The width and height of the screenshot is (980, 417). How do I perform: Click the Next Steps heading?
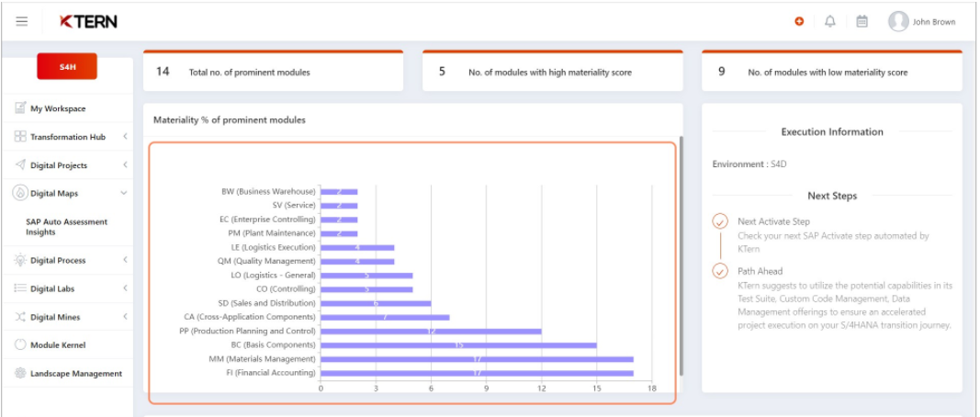click(832, 196)
